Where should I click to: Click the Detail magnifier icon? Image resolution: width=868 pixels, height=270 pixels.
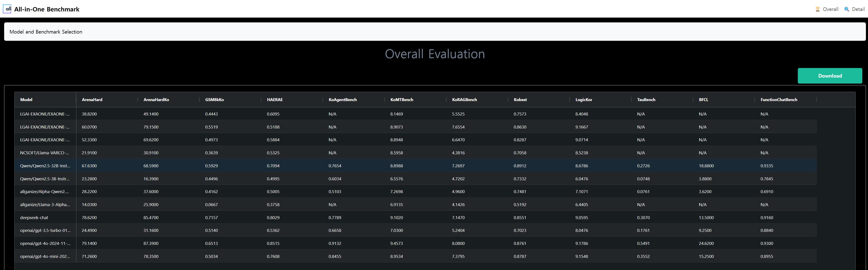pyautogui.click(x=847, y=9)
